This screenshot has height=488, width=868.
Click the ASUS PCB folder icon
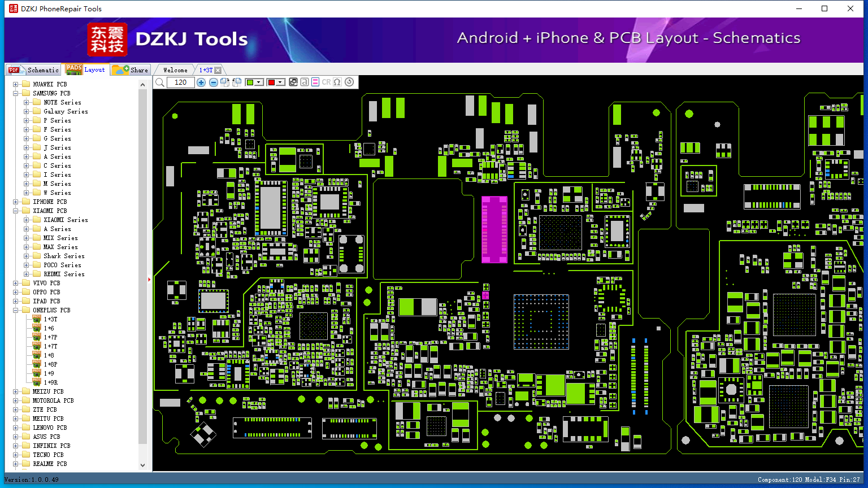[x=25, y=437]
